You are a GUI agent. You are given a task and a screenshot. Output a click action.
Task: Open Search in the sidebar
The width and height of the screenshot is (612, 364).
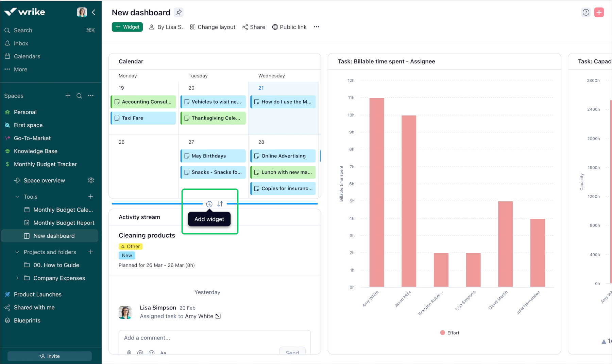(23, 30)
